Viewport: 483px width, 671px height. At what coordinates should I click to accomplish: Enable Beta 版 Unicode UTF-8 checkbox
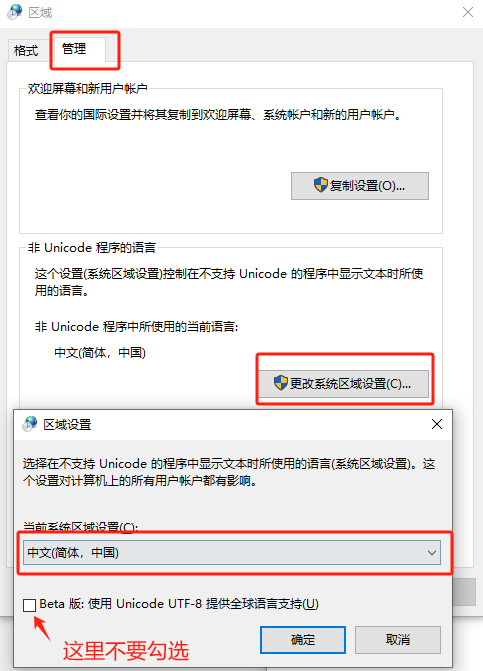point(29,605)
